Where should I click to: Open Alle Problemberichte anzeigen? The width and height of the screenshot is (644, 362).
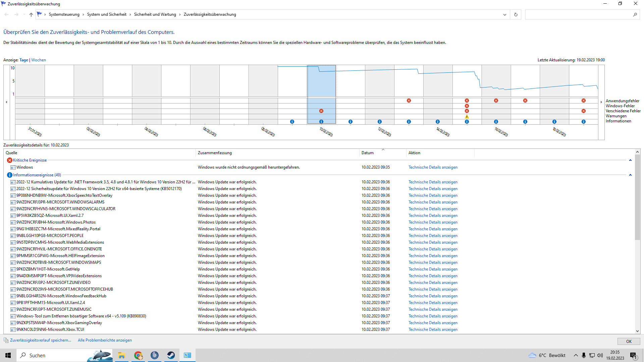click(105, 340)
